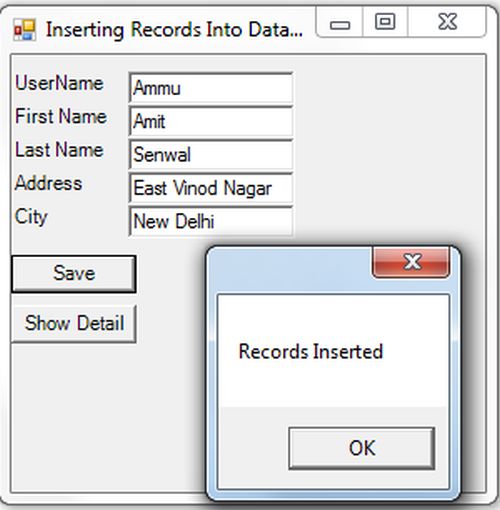Screen dimensions: 500x510
Task: Click the First Name label
Action: tap(61, 116)
